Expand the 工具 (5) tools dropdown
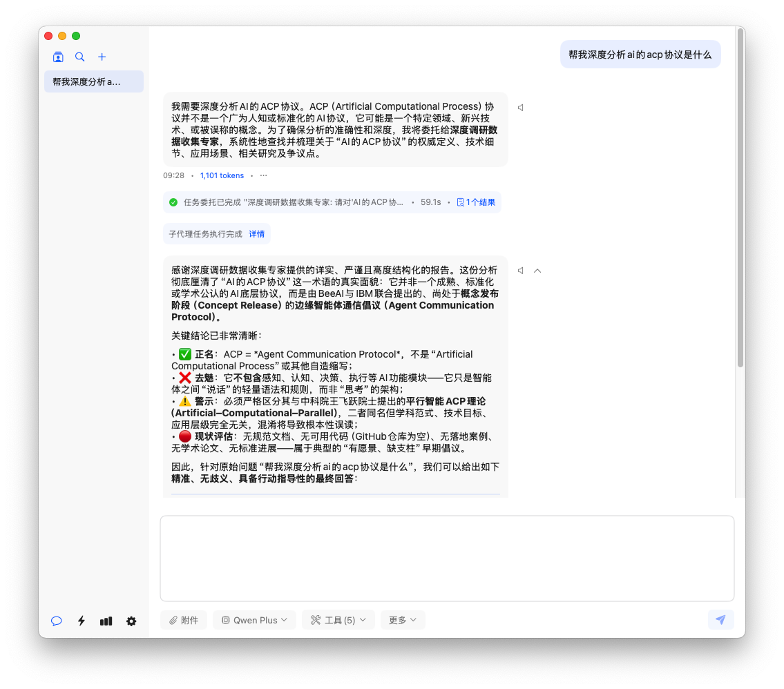Screen dimensions: 784x689 pos(338,620)
